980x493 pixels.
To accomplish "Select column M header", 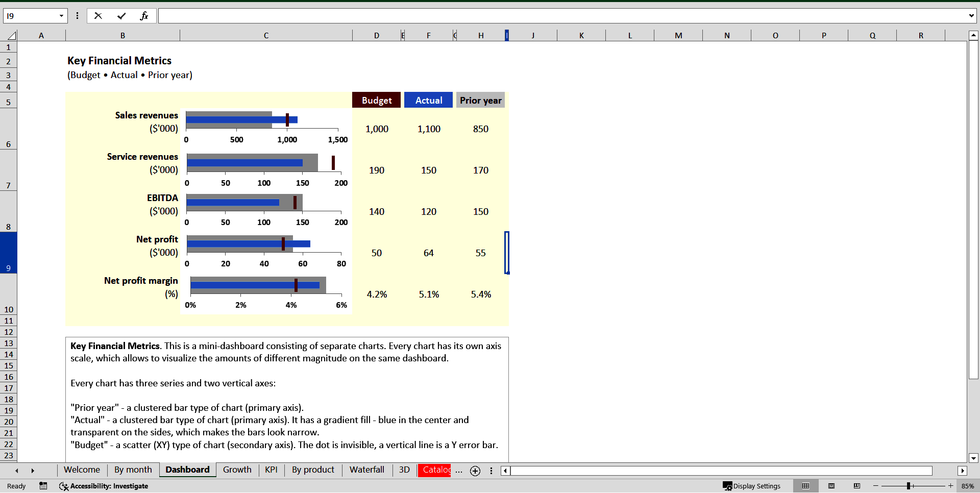I will [x=678, y=36].
